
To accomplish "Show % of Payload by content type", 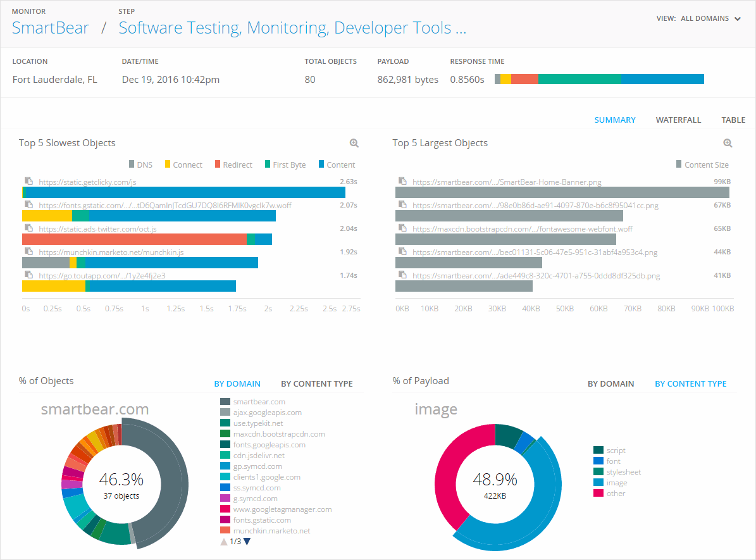I will [690, 384].
